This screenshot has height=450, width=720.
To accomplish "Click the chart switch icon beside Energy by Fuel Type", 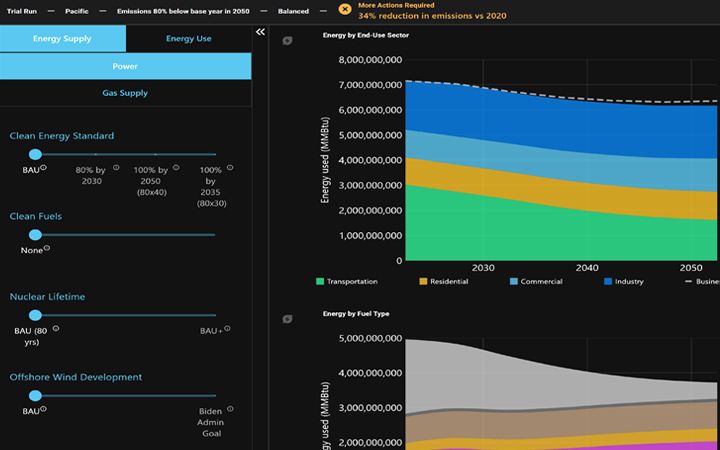I will [x=288, y=319].
